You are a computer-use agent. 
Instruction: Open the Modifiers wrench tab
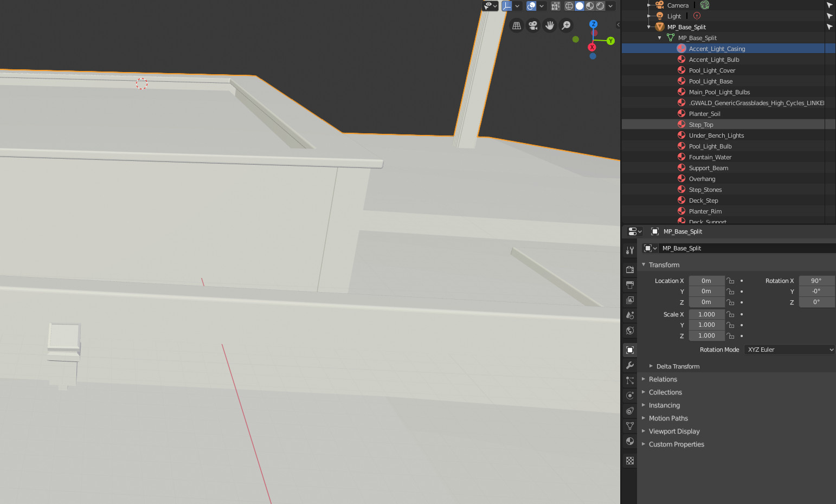coord(629,365)
